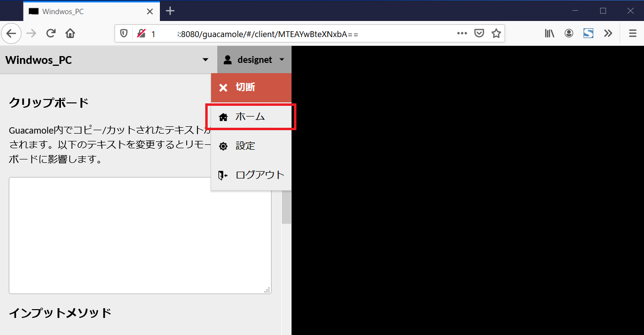
Task: Reload the current Guacamole page
Action: (x=51, y=33)
